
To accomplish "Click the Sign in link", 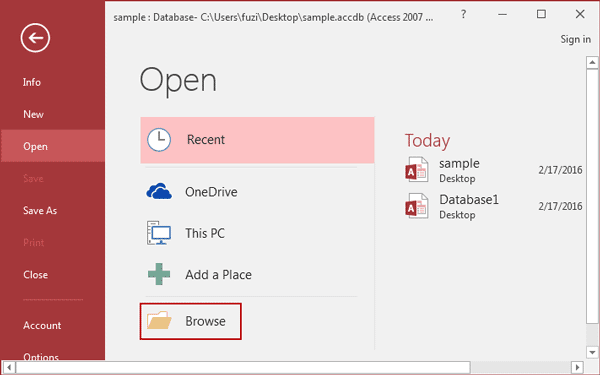I will [576, 39].
